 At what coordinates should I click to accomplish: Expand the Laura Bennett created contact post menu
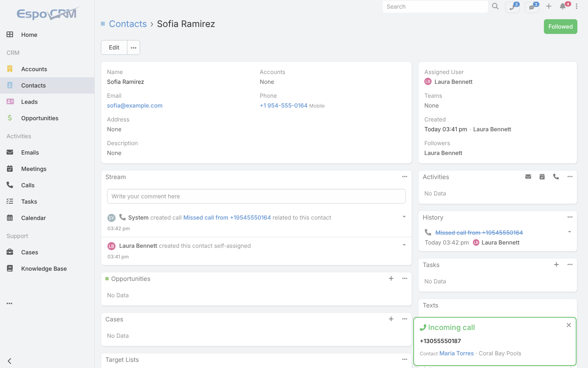point(404,245)
